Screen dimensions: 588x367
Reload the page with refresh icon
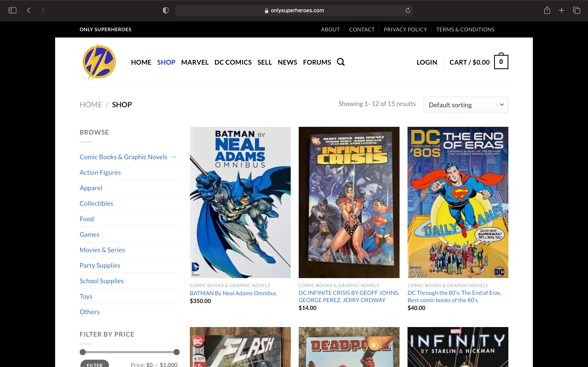coord(408,10)
